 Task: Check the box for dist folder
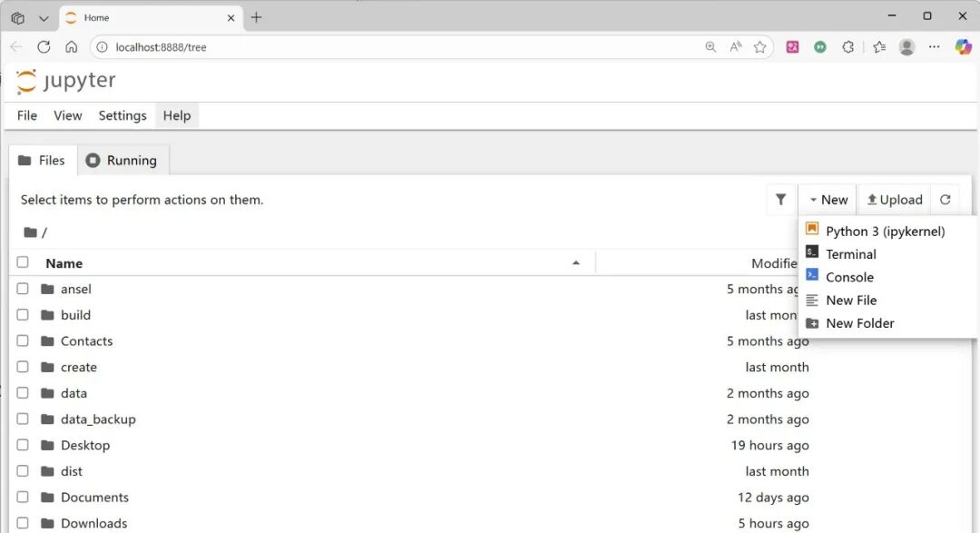23,471
